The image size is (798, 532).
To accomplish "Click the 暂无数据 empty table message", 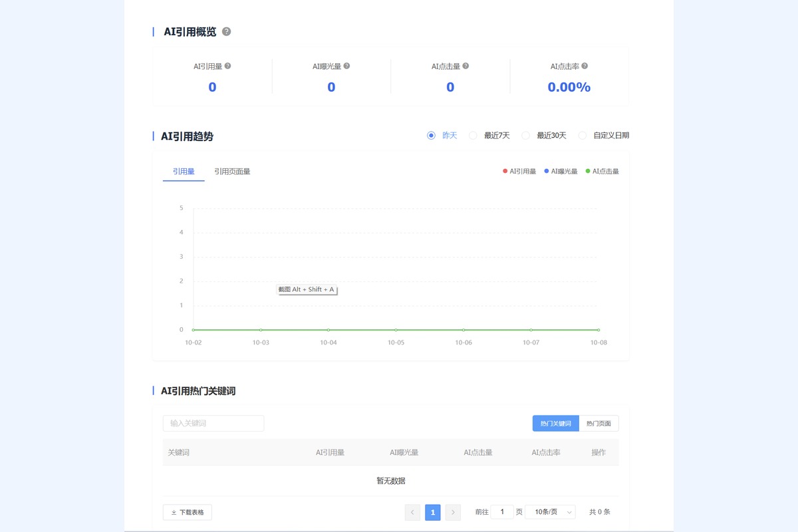I will pos(391,481).
